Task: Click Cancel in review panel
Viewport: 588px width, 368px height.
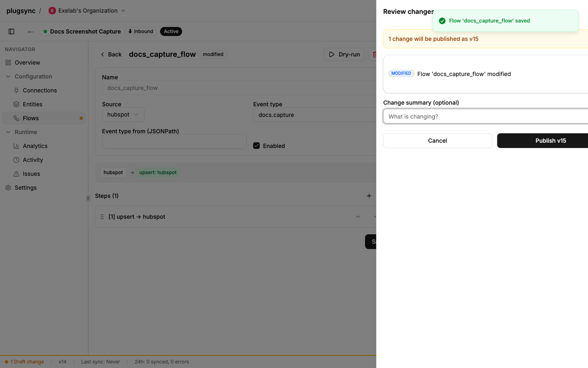Action: coord(437,141)
